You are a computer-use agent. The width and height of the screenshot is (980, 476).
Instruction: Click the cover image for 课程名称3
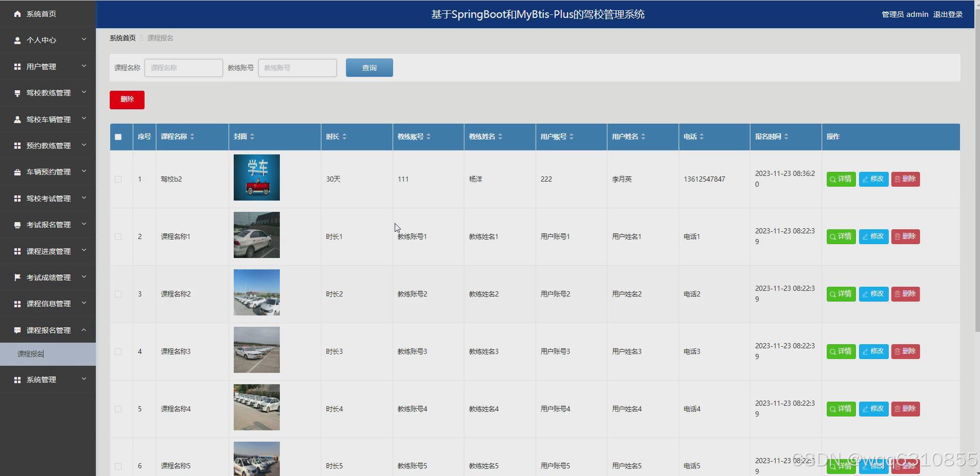[x=257, y=350]
